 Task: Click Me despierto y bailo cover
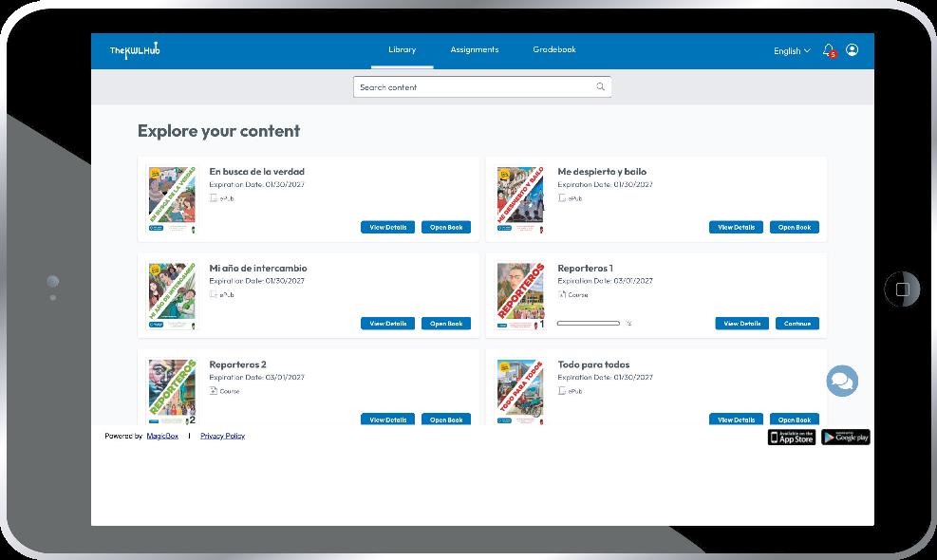point(520,199)
